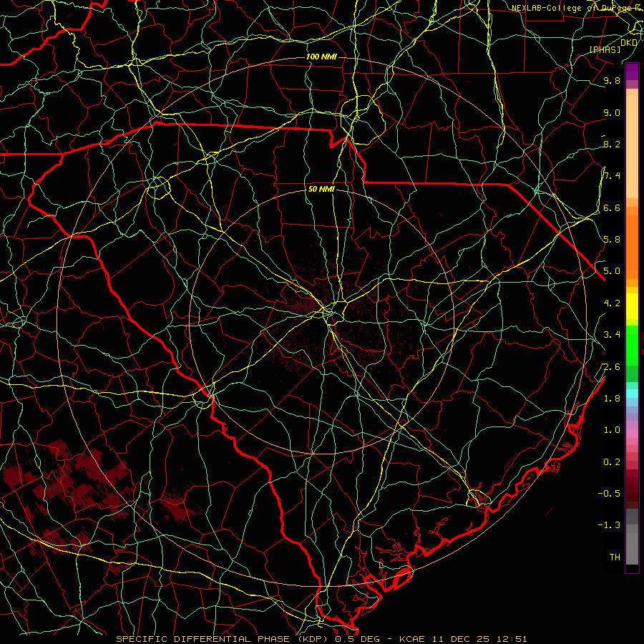Click the TH threshold label on scale
This screenshot has width=644, height=644.
[615, 557]
